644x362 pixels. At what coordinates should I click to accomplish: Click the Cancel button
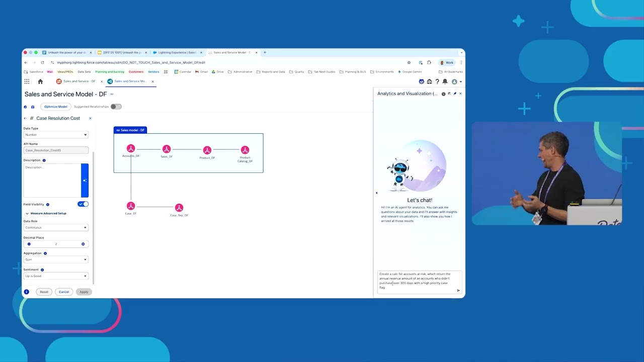pyautogui.click(x=64, y=292)
